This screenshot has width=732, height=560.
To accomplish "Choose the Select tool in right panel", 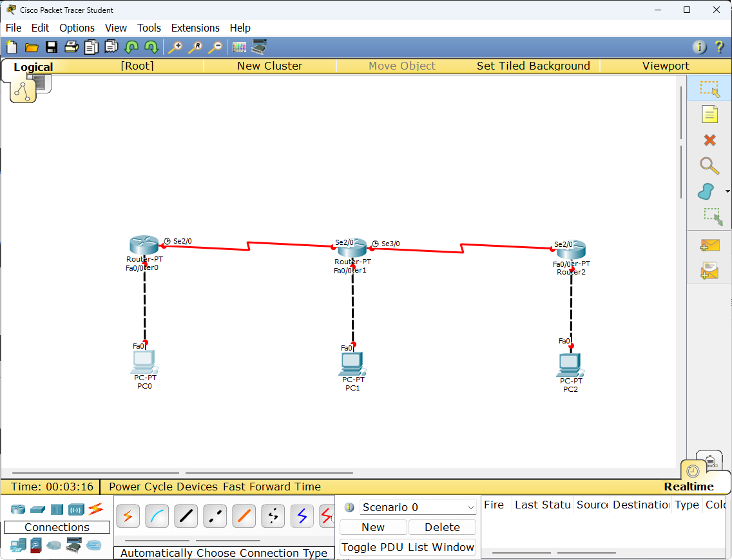I will click(x=709, y=88).
